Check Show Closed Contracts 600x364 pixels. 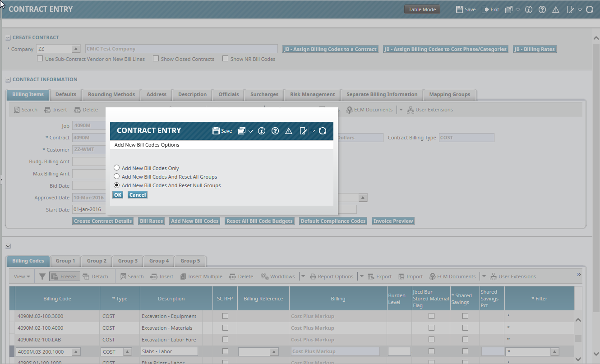[156, 59]
